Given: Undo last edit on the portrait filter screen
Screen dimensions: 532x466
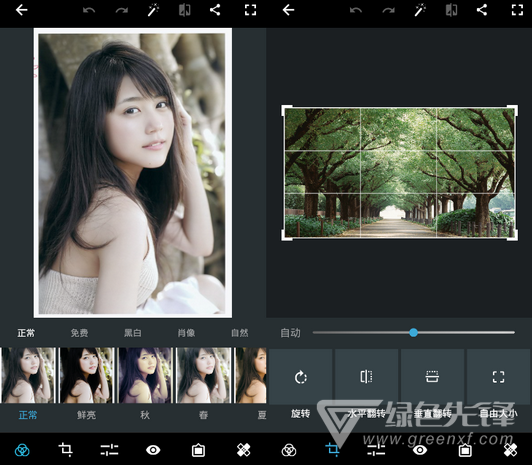Looking at the screenshot, I should tap(89, 10).
